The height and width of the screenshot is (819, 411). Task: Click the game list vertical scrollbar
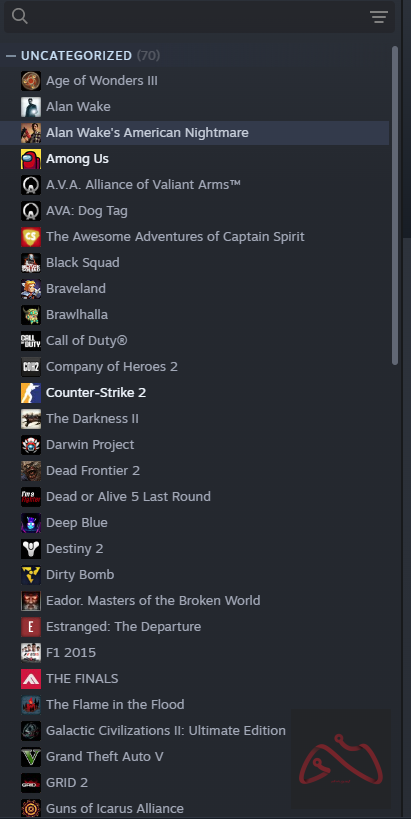point(395,205)
